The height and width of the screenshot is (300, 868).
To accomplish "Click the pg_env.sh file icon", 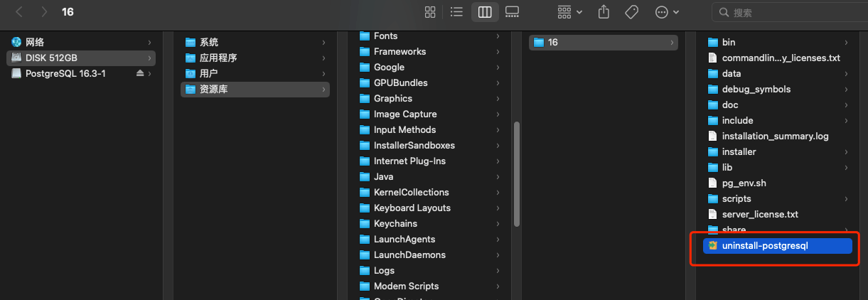I will [713, 183].
